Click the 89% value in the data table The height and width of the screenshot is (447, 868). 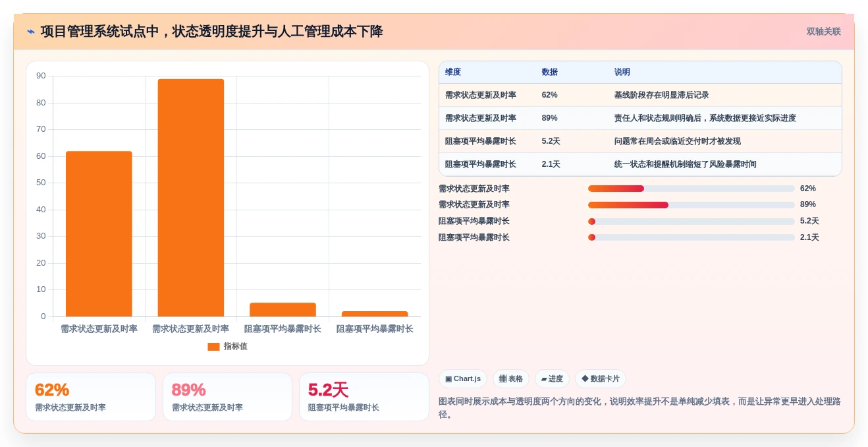(550, 118)
